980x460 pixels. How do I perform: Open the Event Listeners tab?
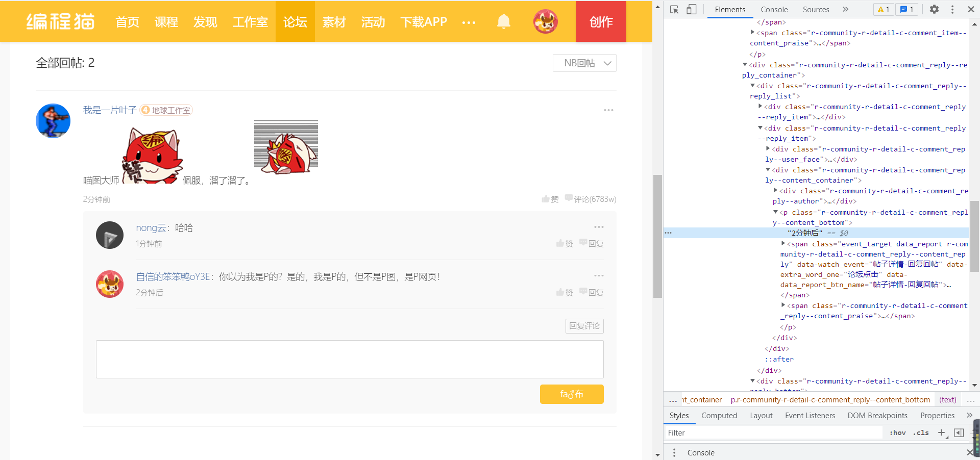810,416
